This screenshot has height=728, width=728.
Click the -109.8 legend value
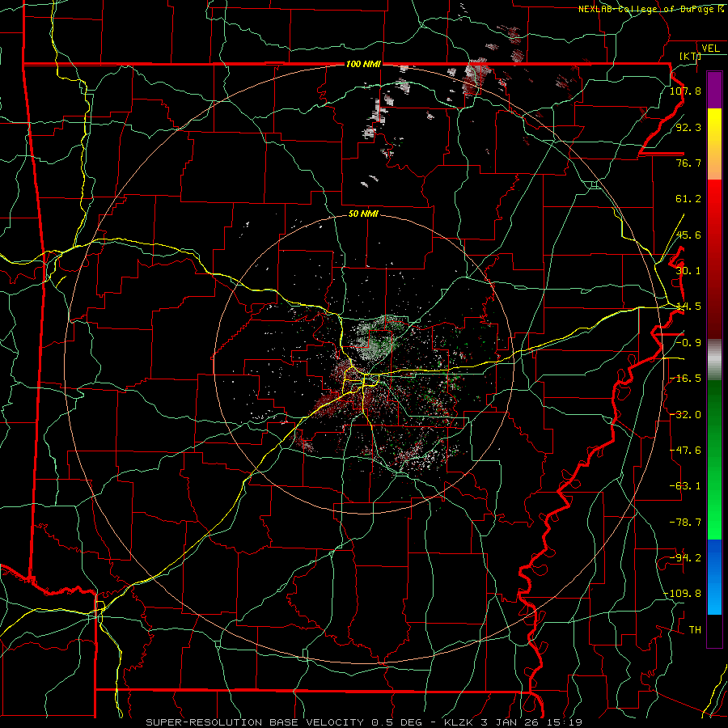click(682, 594)
